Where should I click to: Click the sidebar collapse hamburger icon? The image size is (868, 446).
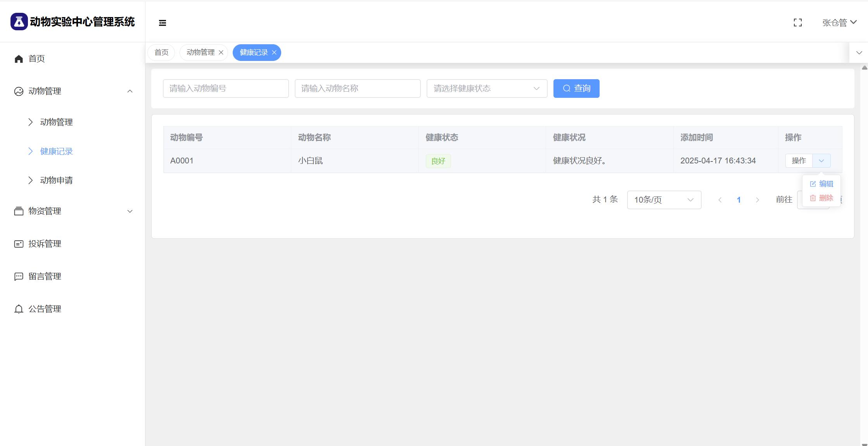163,23
